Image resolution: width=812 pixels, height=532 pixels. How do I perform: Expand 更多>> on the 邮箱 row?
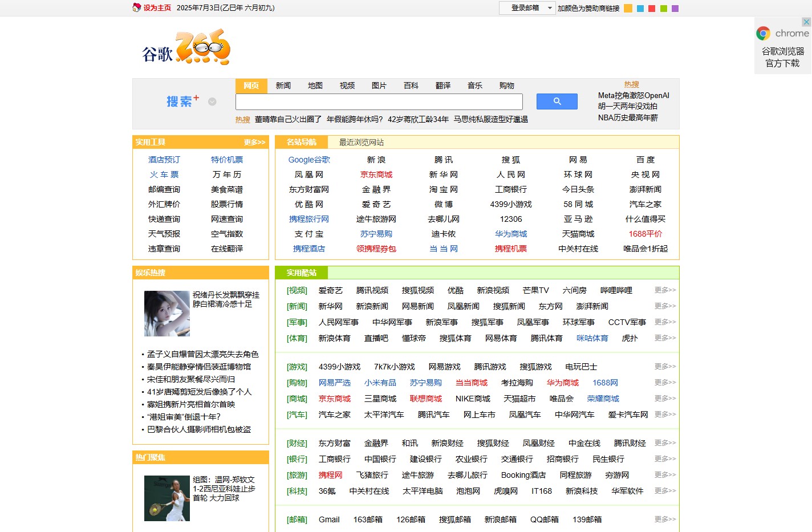pyautogui.click(x=665, y=519)
